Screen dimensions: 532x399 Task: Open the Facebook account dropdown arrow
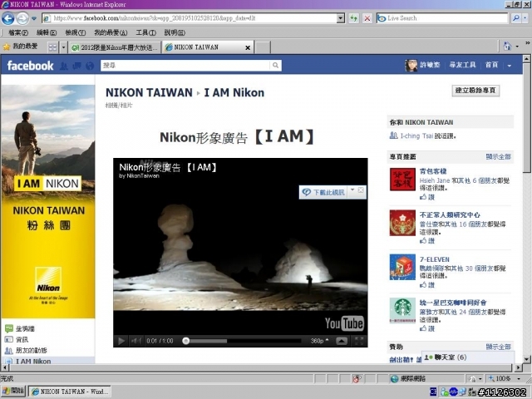click(x=510, y=66)
